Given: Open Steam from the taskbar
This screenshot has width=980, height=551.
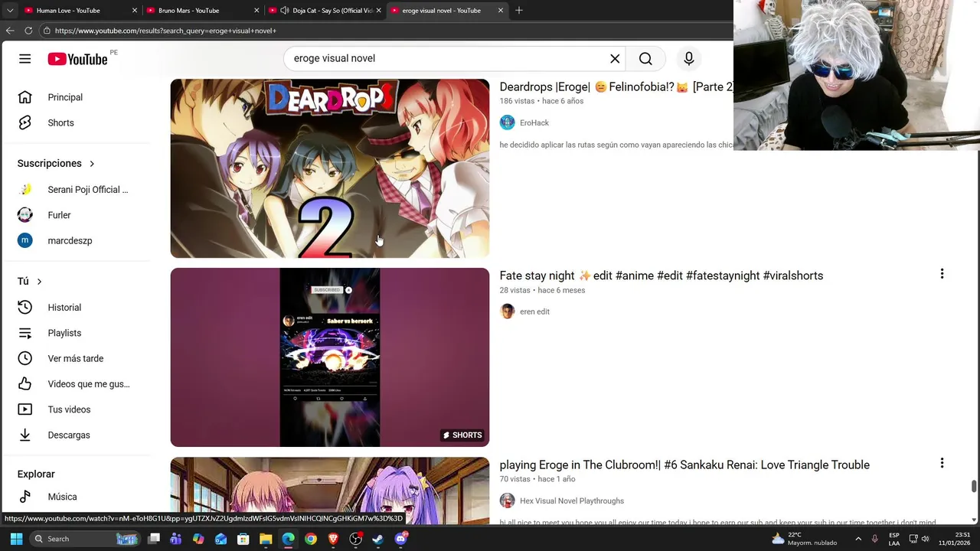Looking at the screenshot, I should [x=378, y=539].
